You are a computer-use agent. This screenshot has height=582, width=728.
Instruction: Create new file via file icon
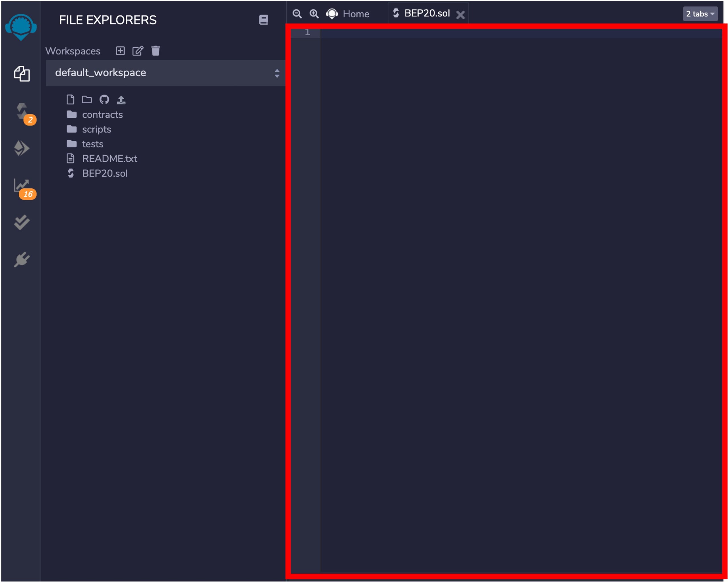coord(70,100)
